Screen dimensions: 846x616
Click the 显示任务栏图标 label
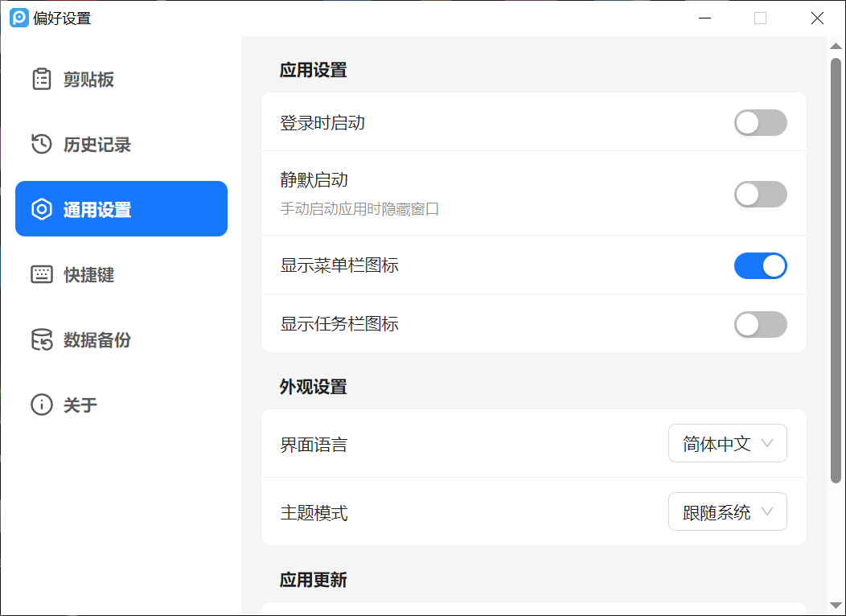pos(339,324)
